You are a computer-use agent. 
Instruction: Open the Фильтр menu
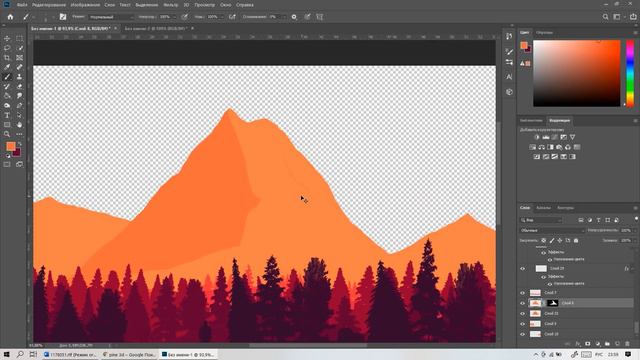coord(171,5)
